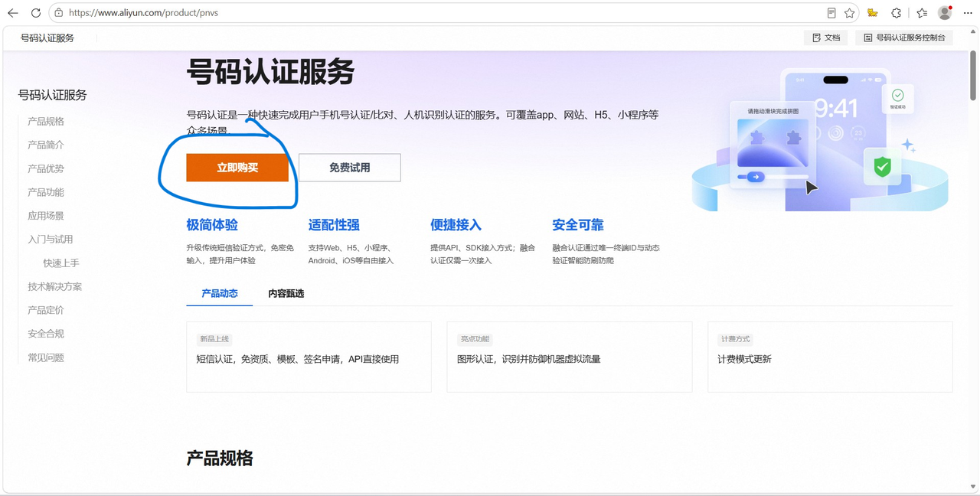Viewport: 980px width, 496px height.
Task: Click the 亮点功能 tag label
Action: pyautogui.click(x=475, y=339)
